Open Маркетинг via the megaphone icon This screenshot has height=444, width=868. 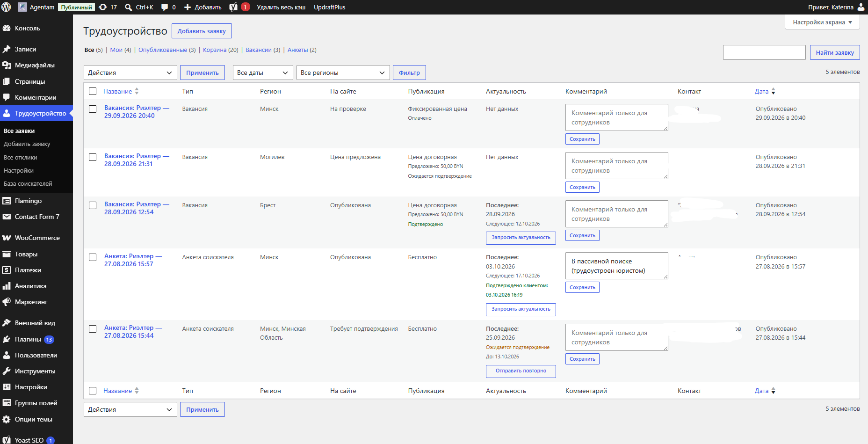[x=7, y=302]
